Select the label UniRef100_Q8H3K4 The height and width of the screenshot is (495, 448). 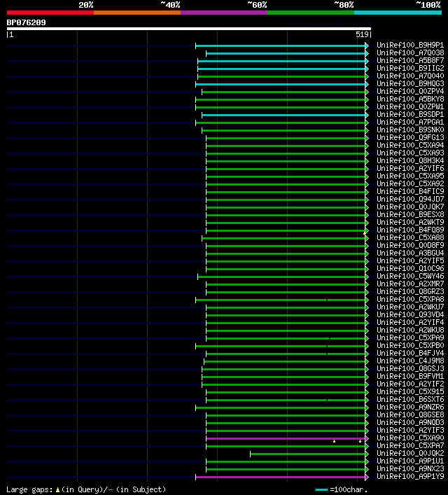click(410, 161)
